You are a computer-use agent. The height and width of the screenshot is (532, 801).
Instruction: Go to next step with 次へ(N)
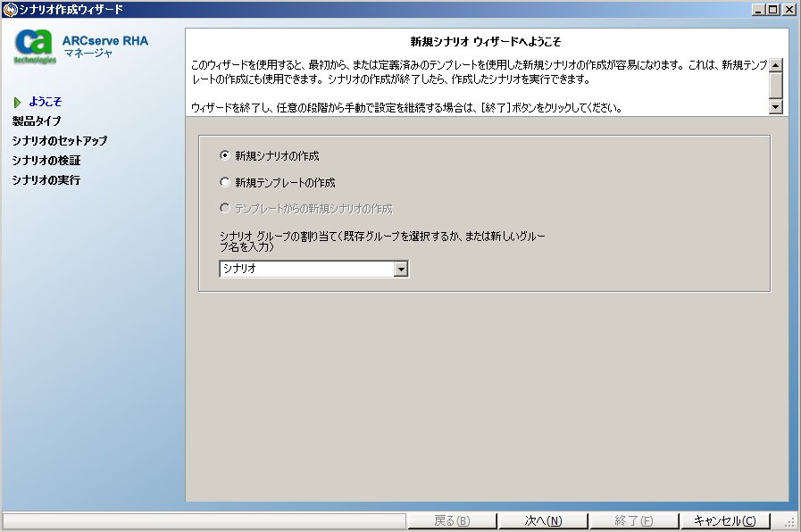tap(543, 520)
